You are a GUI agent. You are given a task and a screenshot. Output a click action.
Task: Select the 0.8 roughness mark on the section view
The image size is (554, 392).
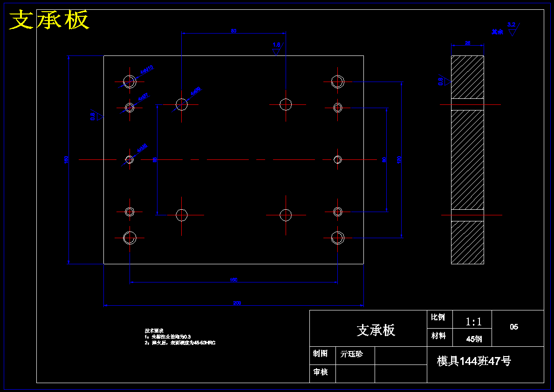[x=445, y=81]
